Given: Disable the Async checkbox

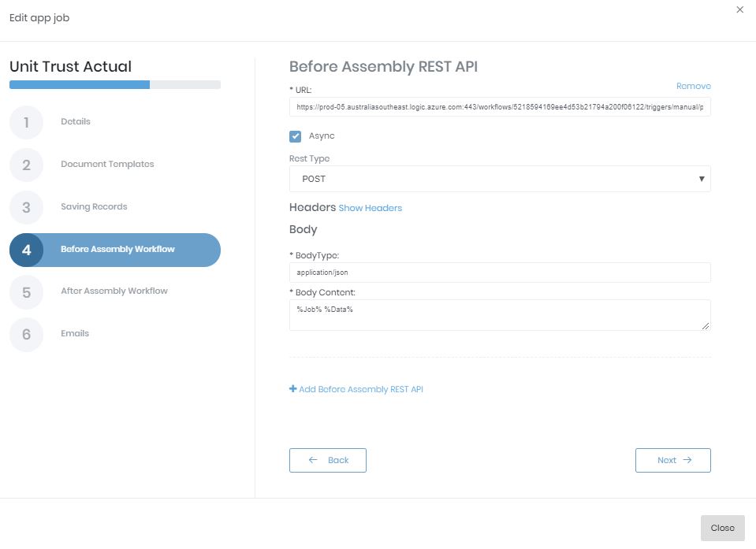Looking at the screenshot, I should click(295, 135).
